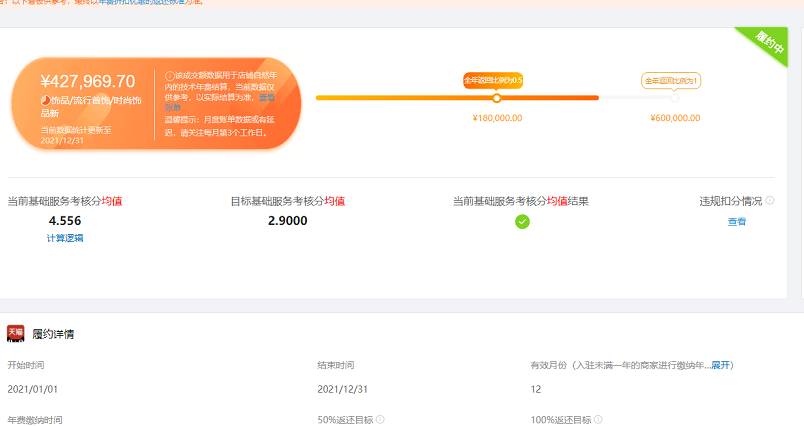The height and width of the screenshot is (426, 804).
Task: Click the 年费缴纳时间 label
Action: (x=35, y=420)
